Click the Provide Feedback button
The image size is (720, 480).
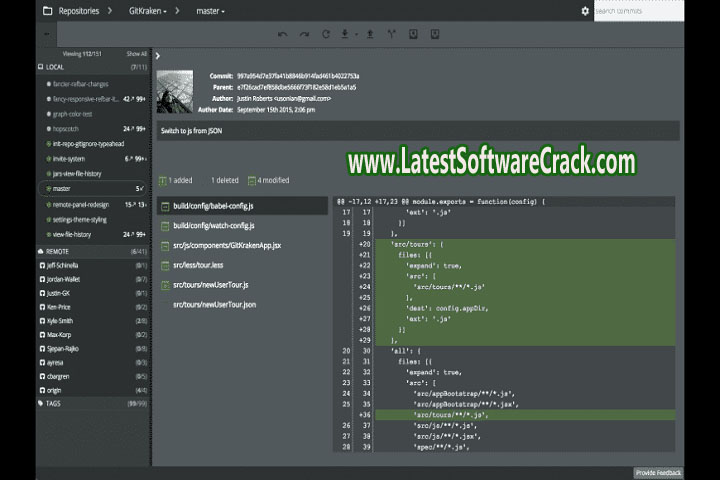tap(657, 472)
